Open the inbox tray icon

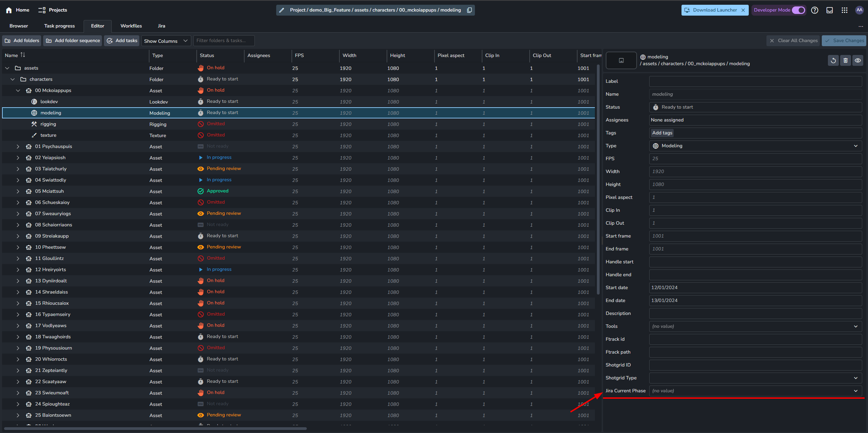[x=830, y=10]
